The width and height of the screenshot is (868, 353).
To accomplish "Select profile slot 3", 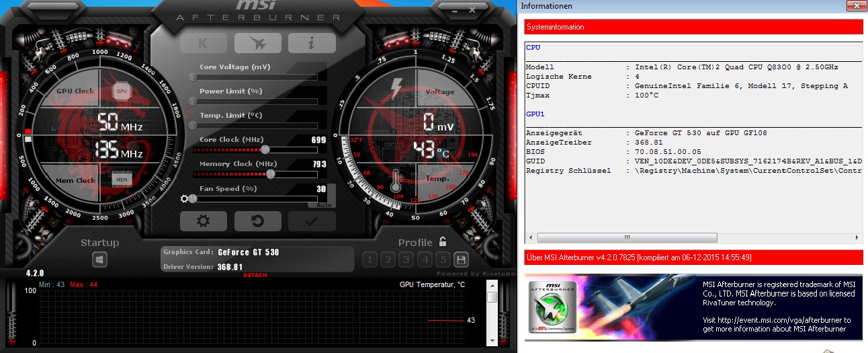I will point(406,260).
